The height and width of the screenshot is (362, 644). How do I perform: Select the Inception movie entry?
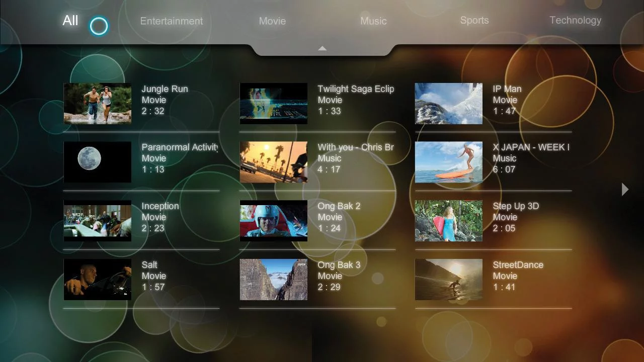point(97,221)
